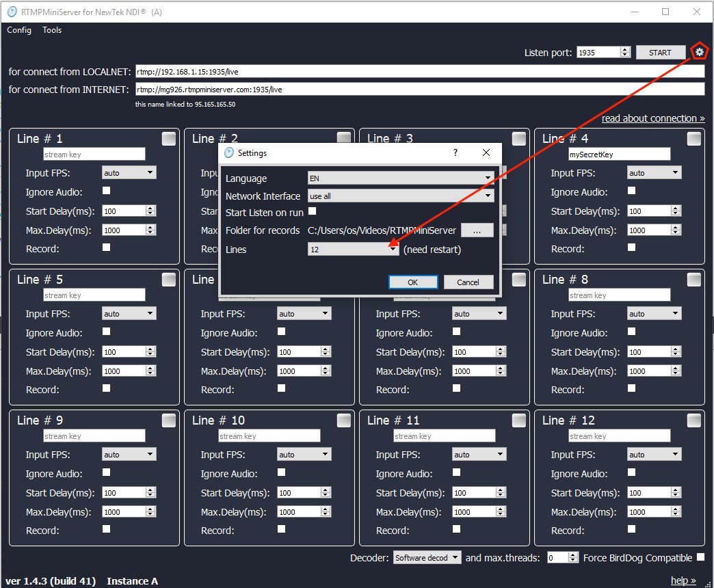Open the Config menu

[19, 30]
